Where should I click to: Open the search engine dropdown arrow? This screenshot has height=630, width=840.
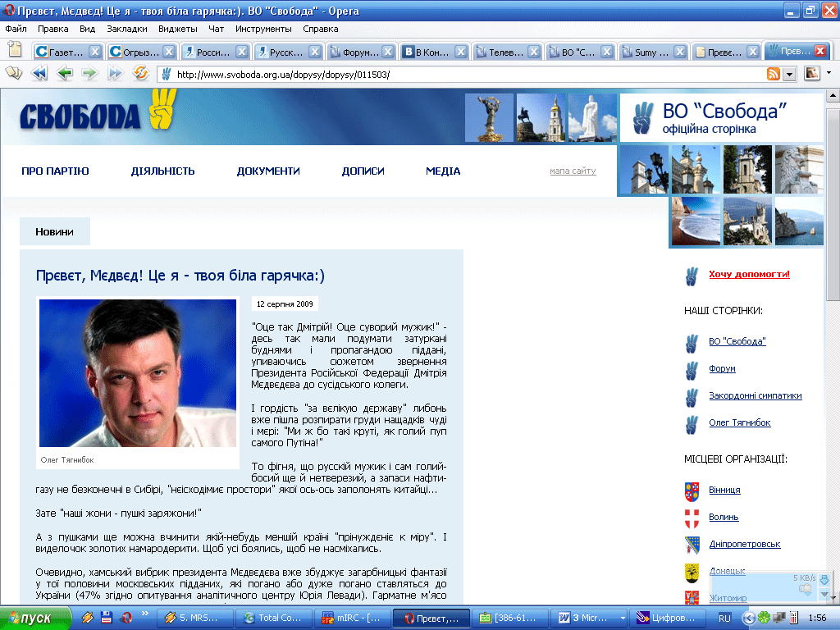coord(829,74)
